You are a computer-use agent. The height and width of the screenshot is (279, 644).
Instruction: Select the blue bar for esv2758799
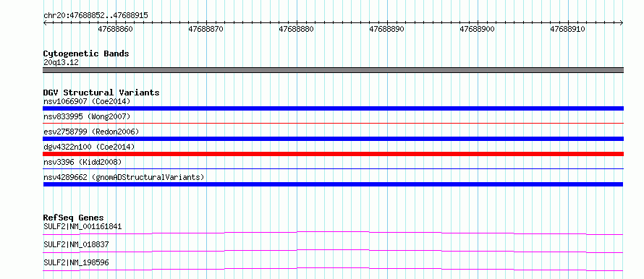coord(333,139)
